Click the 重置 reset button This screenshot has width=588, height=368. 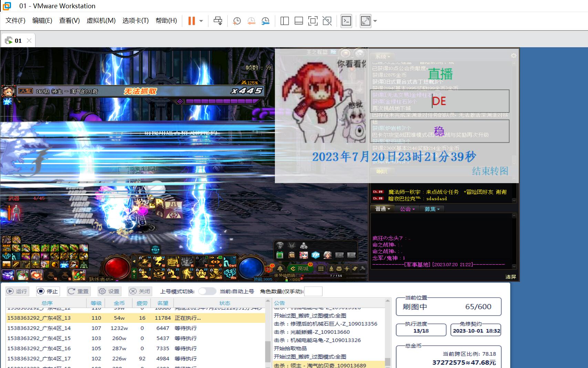(x=79, y=291)
